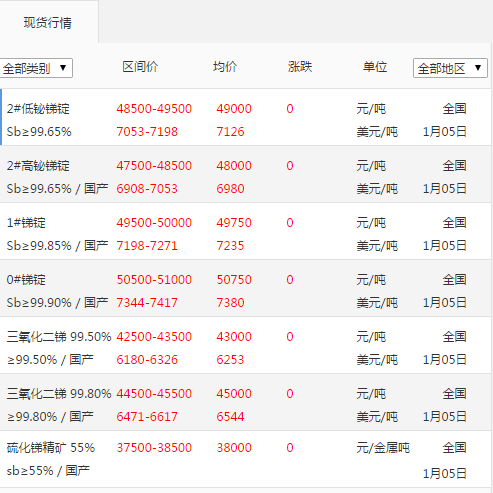Viewport: 493px width, 493px height.
Task: Select average price 38000
Action: pos(234,448)
